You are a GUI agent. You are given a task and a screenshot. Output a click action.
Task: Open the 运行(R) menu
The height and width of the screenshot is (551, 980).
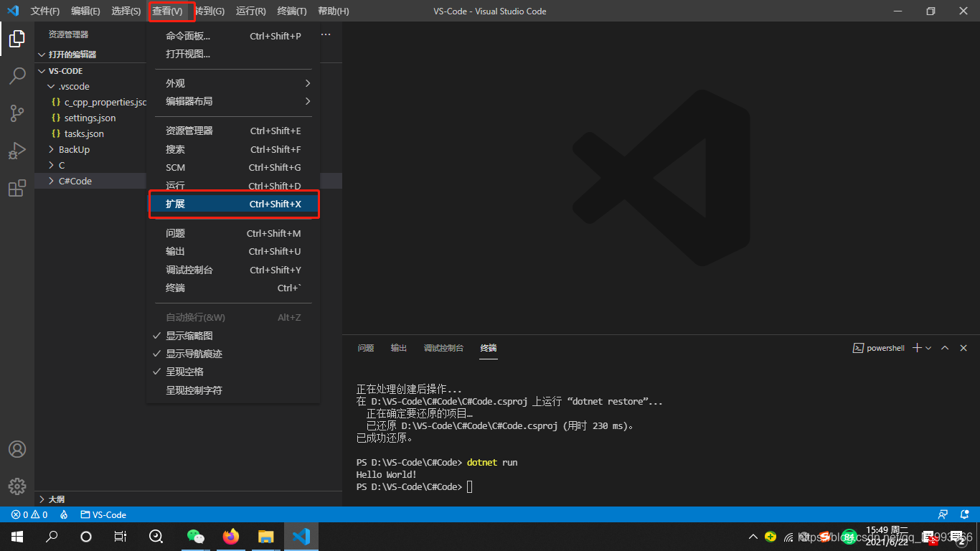[251, 11]
